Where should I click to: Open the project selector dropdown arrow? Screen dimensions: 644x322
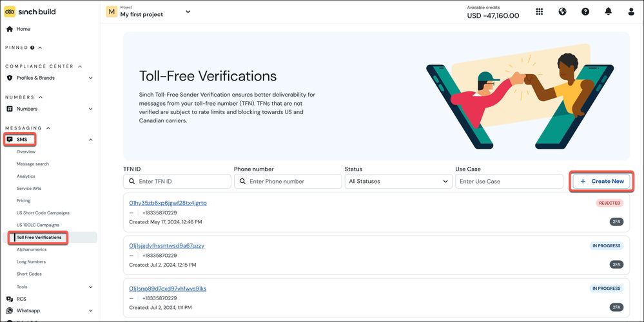[188, 12]
